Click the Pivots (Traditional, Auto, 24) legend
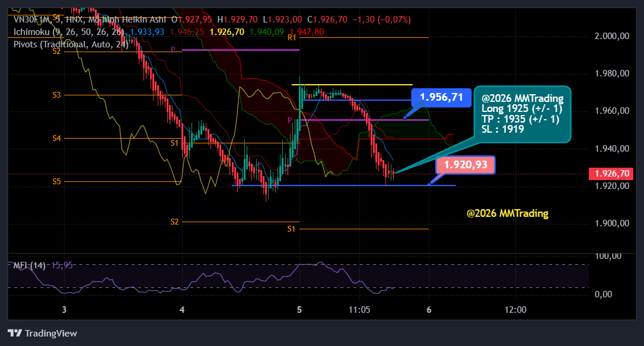The width and height of the screenshot is (644, 346). pos(71,44)
